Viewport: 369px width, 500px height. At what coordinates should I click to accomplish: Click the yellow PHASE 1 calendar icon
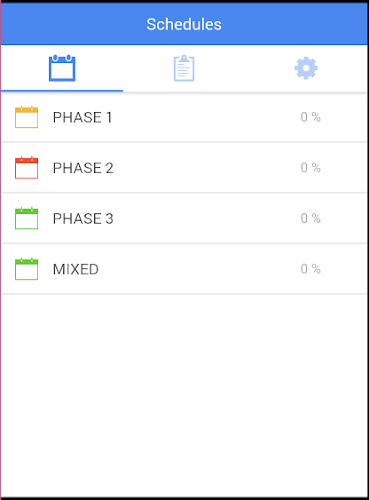[26, 117]
